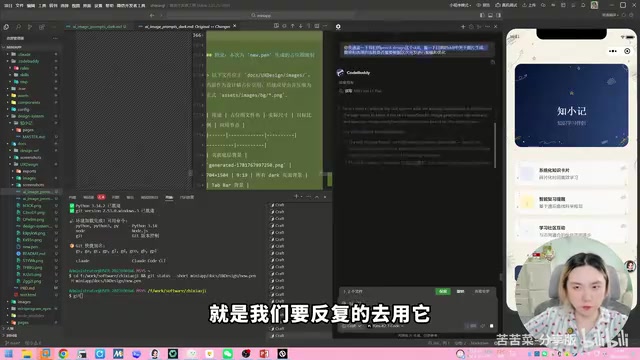Open the 小程序模式 mode dropdown
Image resolution: width=640 pixels, height=360 pixels.
tap(460, 5)
